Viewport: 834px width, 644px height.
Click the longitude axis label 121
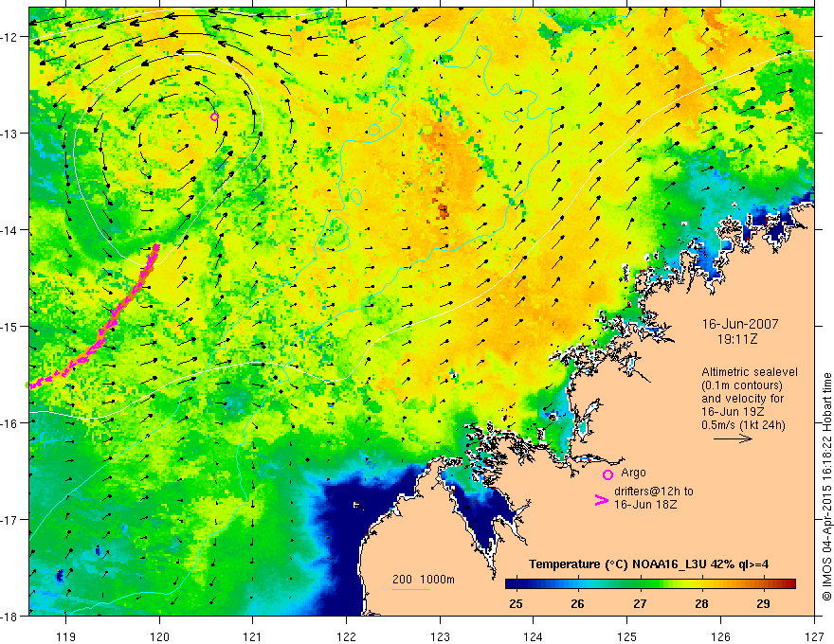click(253, 636)
